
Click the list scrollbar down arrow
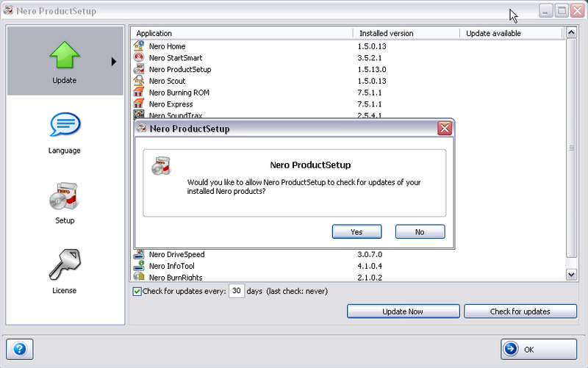pyautogui.click(x=571, y=275)
